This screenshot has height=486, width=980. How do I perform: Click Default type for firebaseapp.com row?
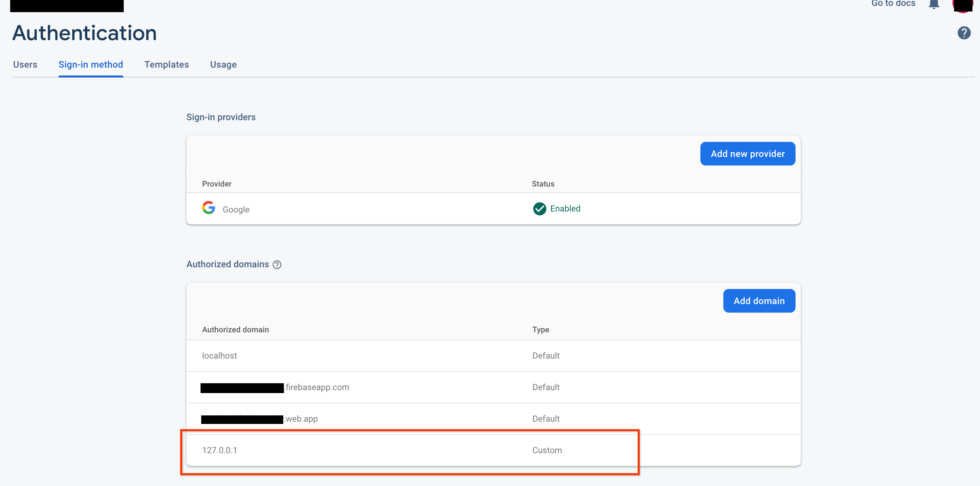pyautogui.click(x=545, y=387)
